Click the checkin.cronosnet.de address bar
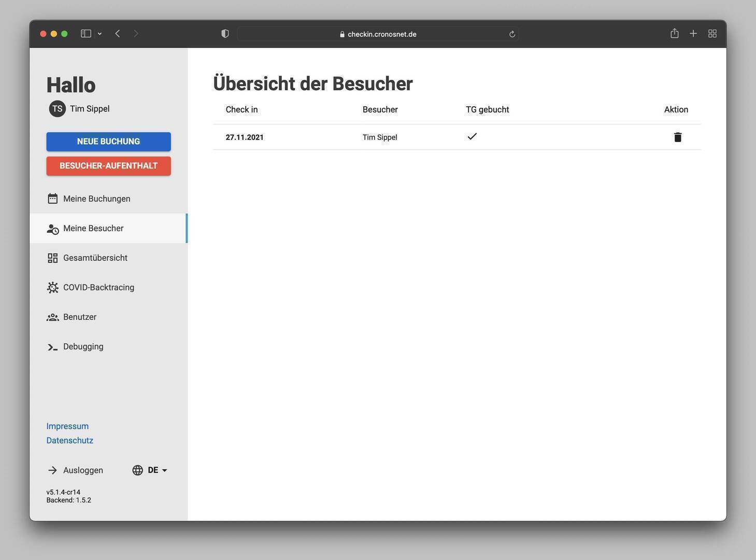Viewport: 756px width, 560px height. (x=378, y=34)
